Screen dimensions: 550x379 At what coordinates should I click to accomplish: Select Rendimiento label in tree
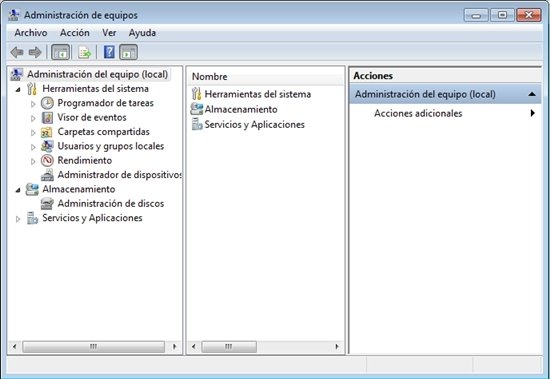(x=85, y=161)
